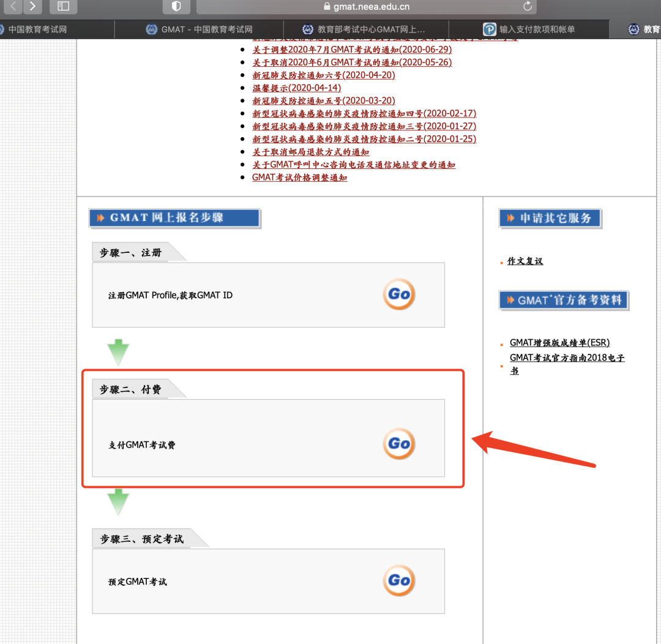Open the 作文复议 service link
661x644 pixels.
coord(525,261)
